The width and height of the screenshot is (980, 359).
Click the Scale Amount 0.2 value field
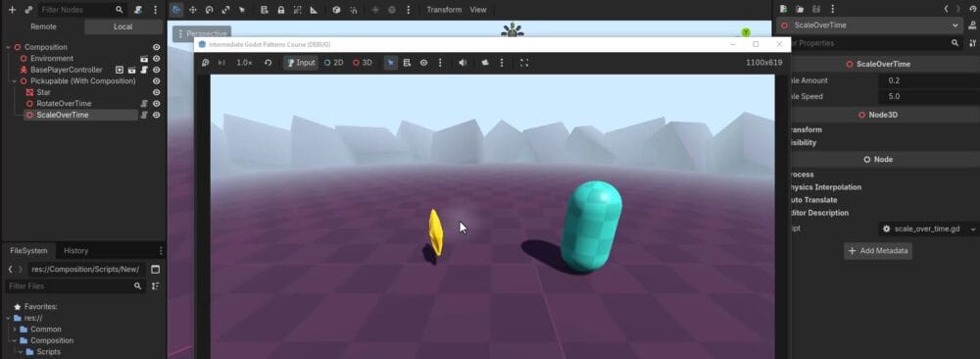[929, 80]
